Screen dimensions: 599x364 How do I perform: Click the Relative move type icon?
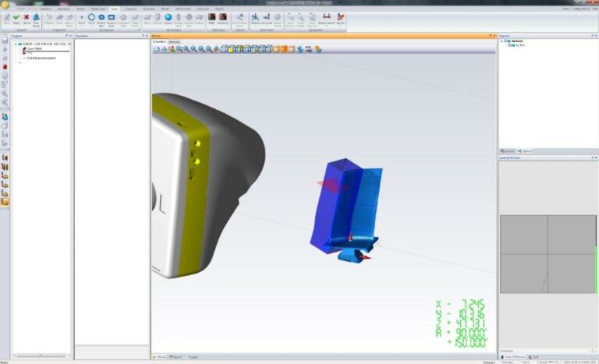(255, 17)
